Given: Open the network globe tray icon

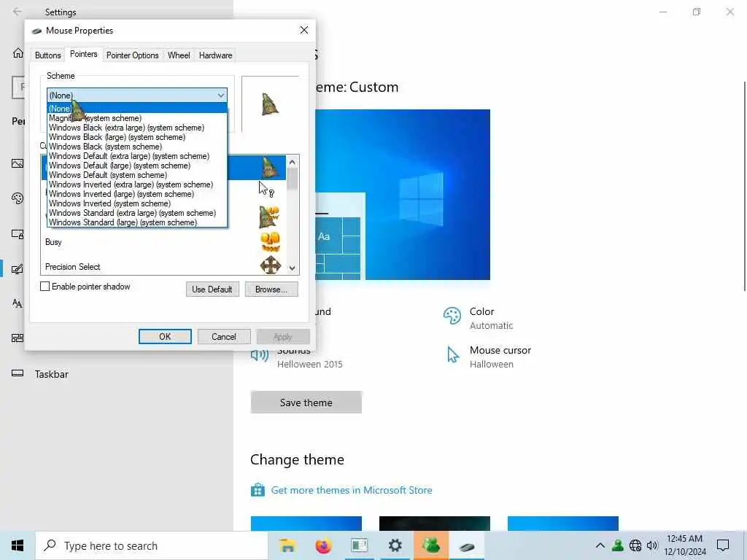Looking at the screenshot, I should [635, 545].
